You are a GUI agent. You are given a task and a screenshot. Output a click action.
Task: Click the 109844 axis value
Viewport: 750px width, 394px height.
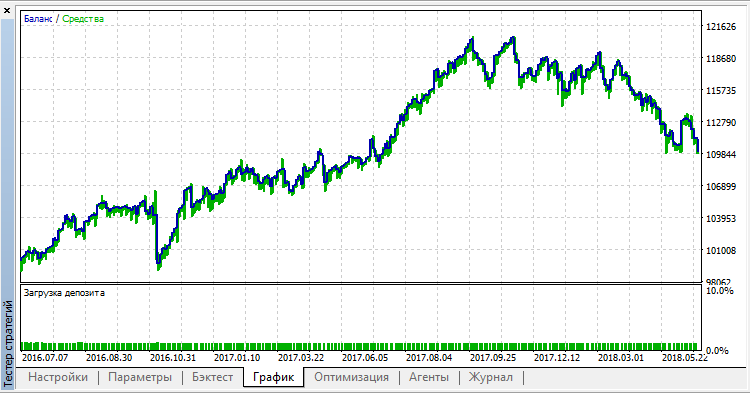pyautogui.click(x=721, y=154)
